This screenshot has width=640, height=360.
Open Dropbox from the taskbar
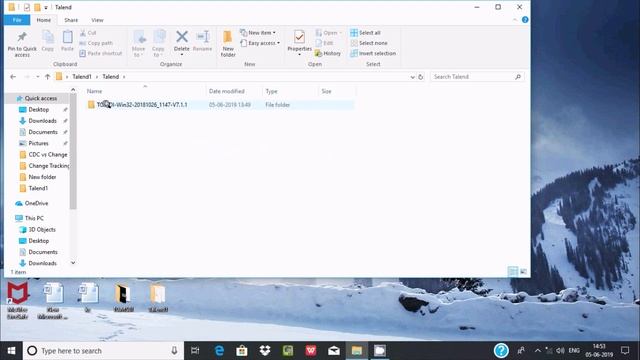tap(265, 351)
